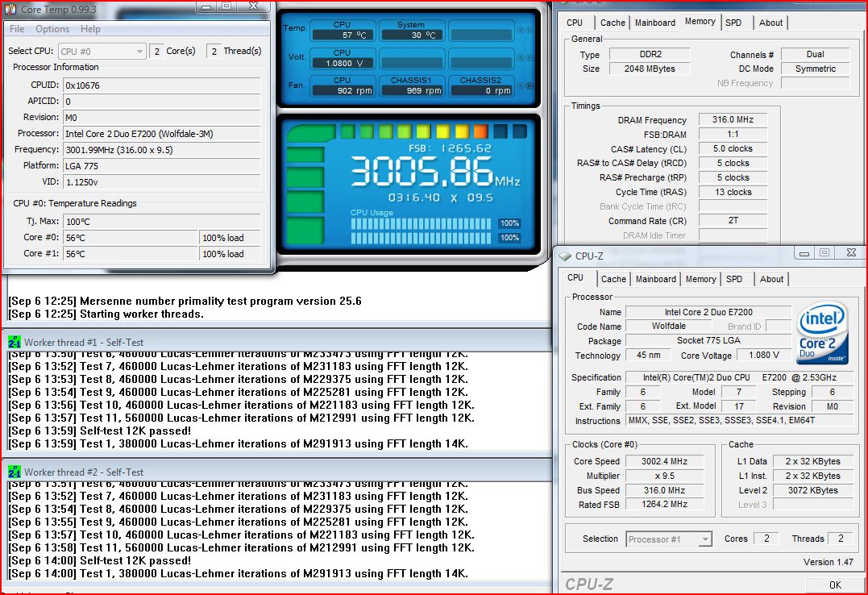Click the right arrow on the Temp. row
The width and height of the screenshot is (868, 595).
pos(530,30)
